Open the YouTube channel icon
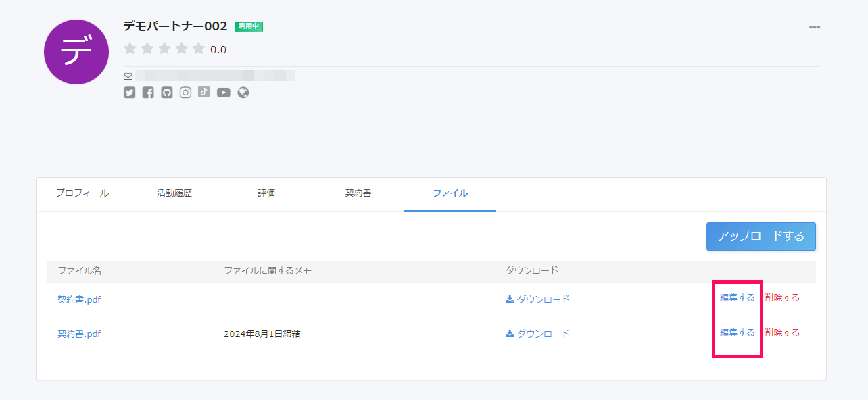The image size is (868, 400). (x=224, y=93)
